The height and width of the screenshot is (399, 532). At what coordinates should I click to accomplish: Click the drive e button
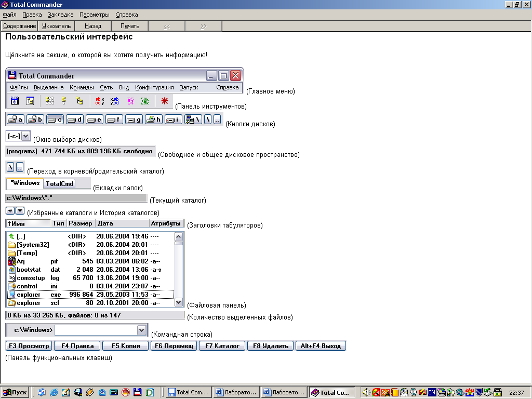[x=95, y=119]
